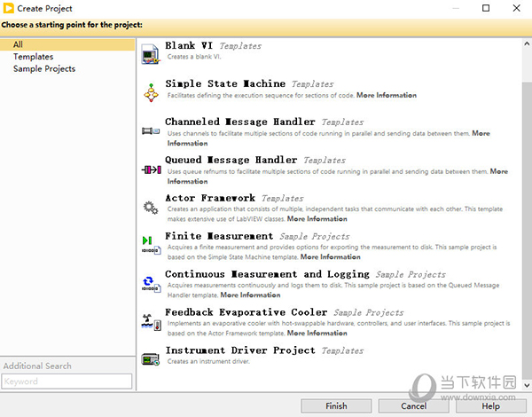Select the Actor Framework title
This screenshot has height=417, width=532.
[210, 198]
